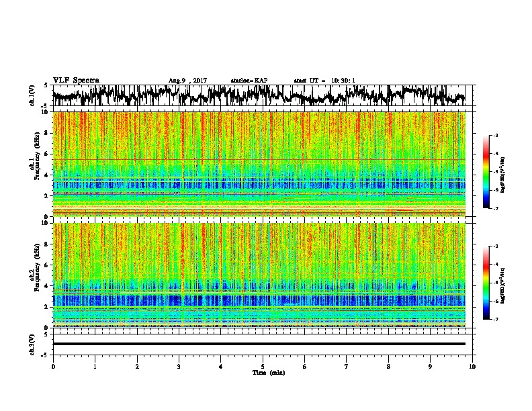Click the ch.1 color scale bar
The image size is (532, 411).
pos(486,172)
